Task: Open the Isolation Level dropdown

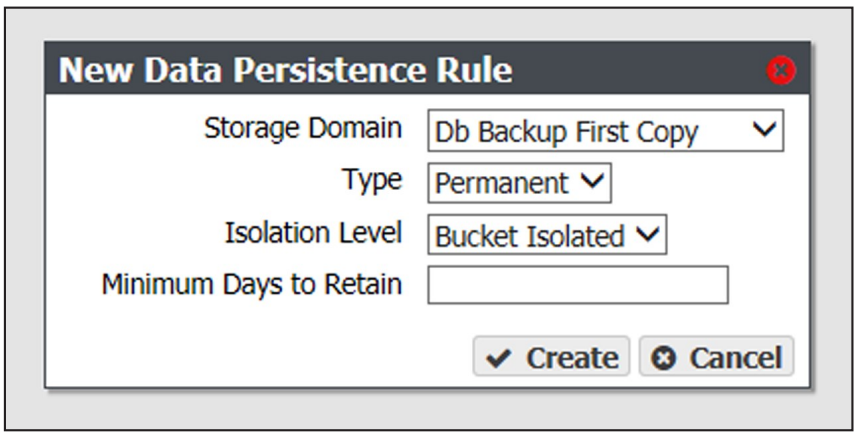Action: point(547,235)
